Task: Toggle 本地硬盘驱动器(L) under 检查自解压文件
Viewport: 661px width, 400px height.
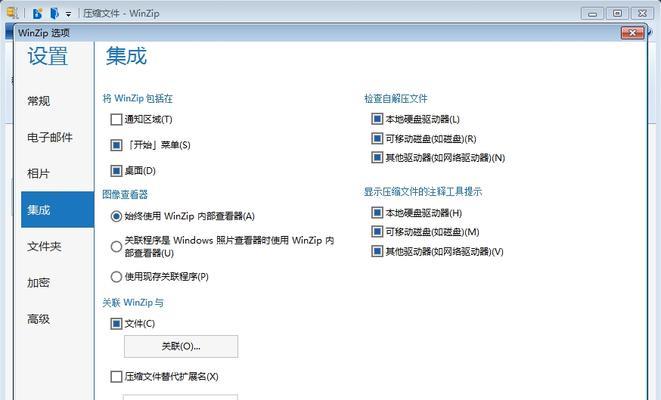Action: pyautogui.click(x=377, y=119)
